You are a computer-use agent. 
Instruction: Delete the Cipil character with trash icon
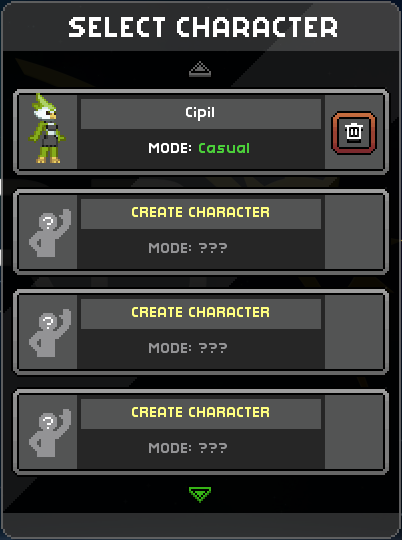click(353, 133)
